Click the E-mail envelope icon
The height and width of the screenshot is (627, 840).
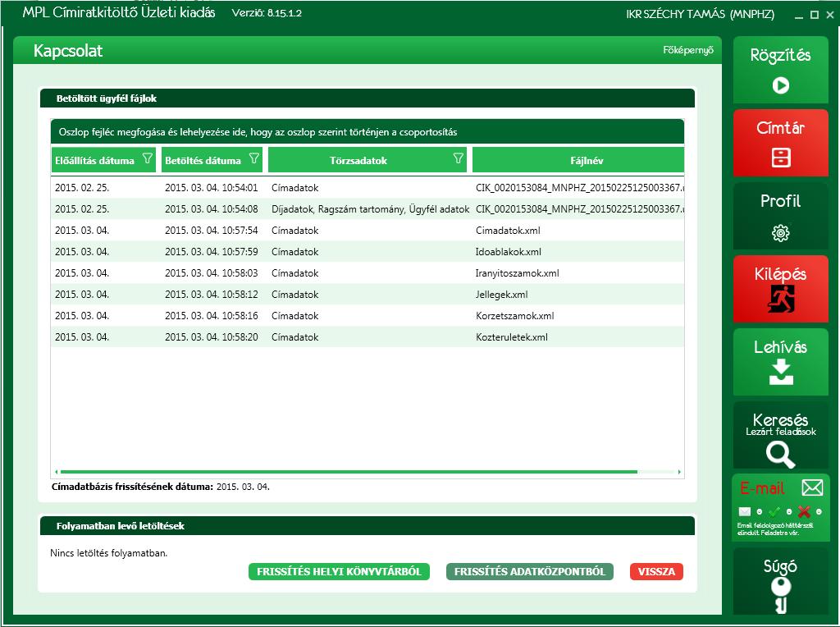pyautogui.click(x=812, y=487)
